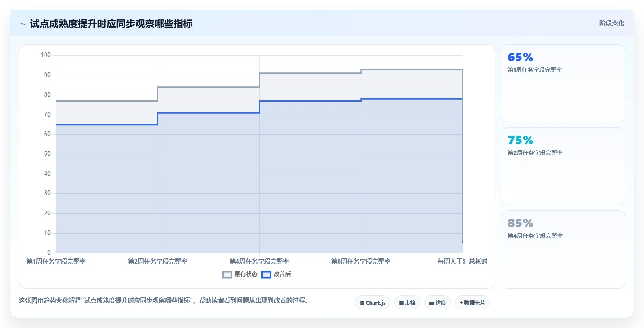The image size is (644, 328).
Task: Click the icon inside the 进度 tag
Action: tap(431, 303)
